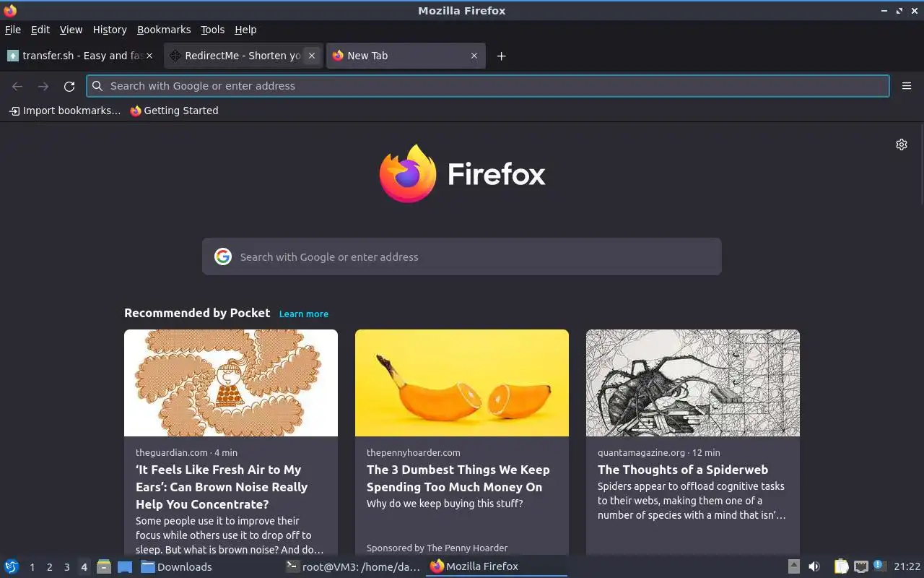Click the update notifier tray icon
Image resolution: width=924 pixels, height=578 pixels.
879,566
